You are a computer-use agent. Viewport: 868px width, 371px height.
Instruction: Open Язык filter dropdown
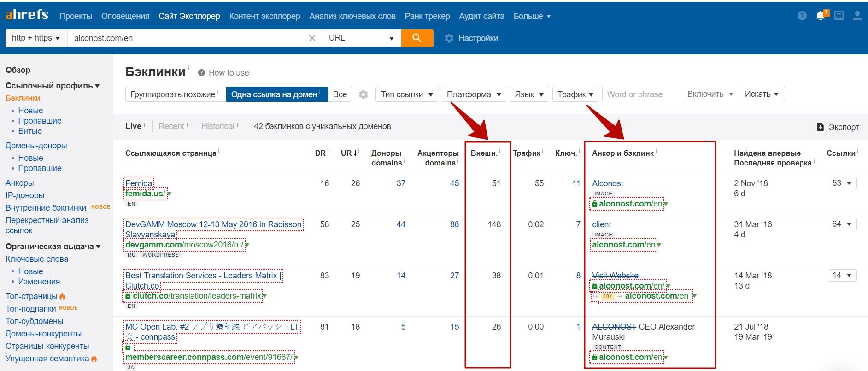pos(529,94)
